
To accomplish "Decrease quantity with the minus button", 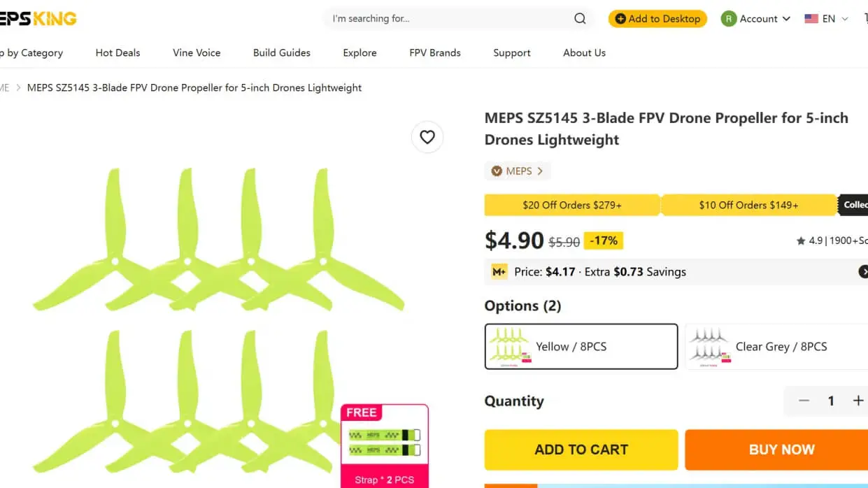I will click(x=804, y=401).
